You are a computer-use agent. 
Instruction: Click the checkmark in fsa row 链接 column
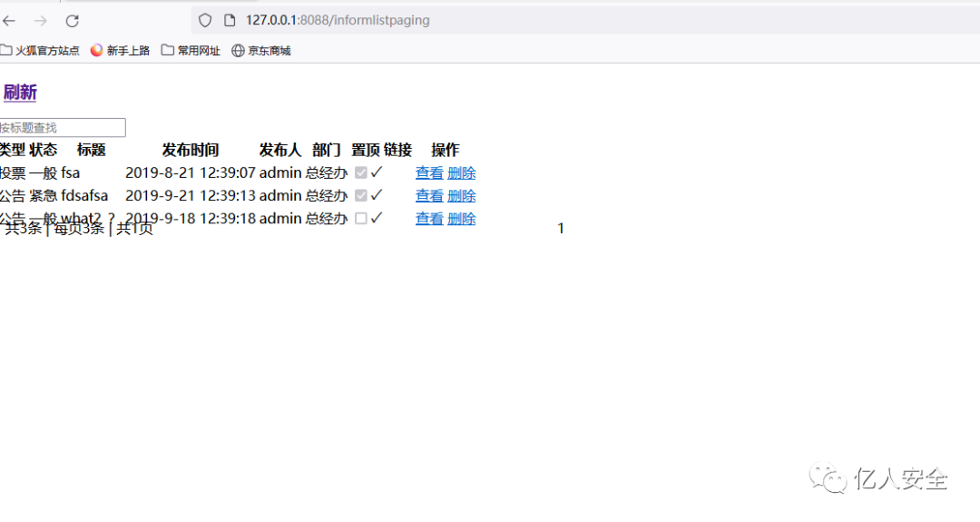pos(377,172)
